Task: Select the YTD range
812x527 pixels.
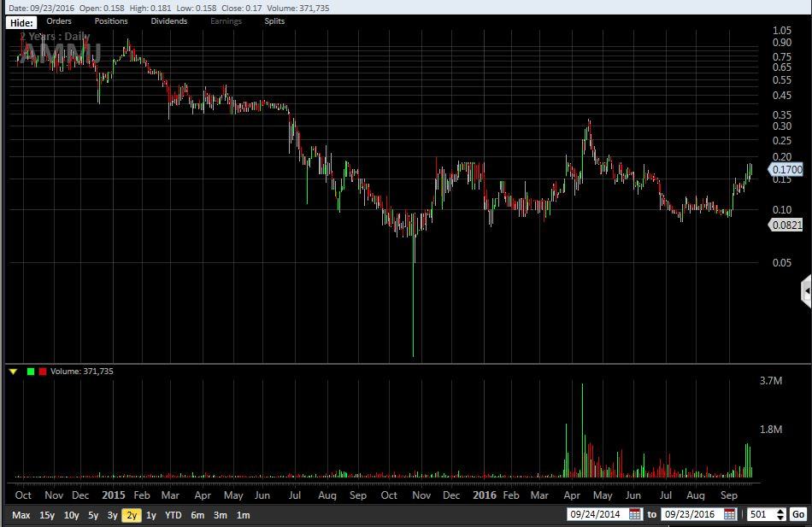Action: [174, 515]
